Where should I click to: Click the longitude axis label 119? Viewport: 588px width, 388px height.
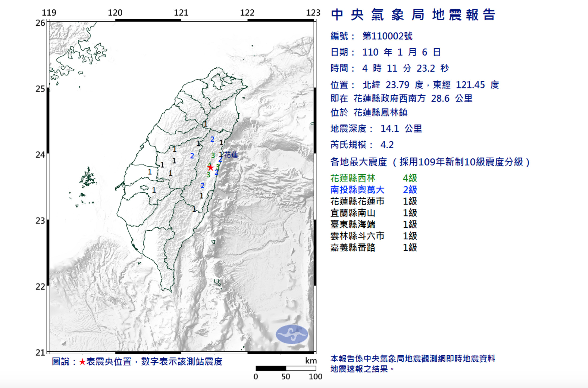(x=49, y=13)
